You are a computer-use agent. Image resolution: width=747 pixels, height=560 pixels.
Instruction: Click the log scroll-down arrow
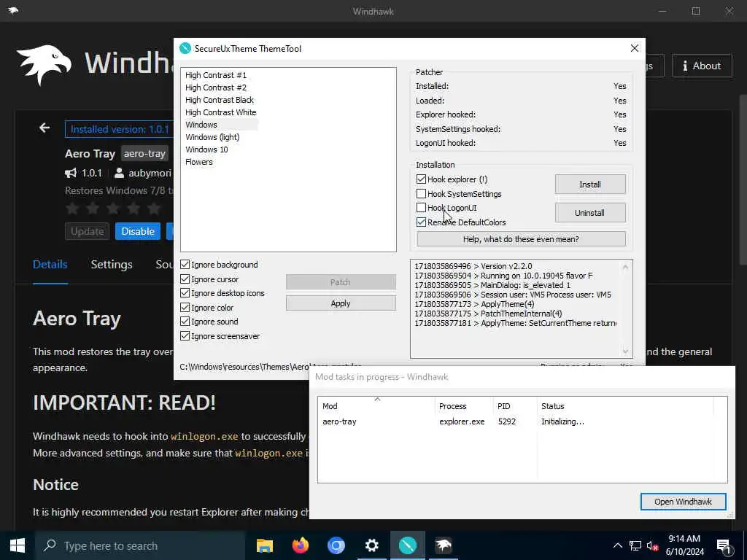pos(625,351)
